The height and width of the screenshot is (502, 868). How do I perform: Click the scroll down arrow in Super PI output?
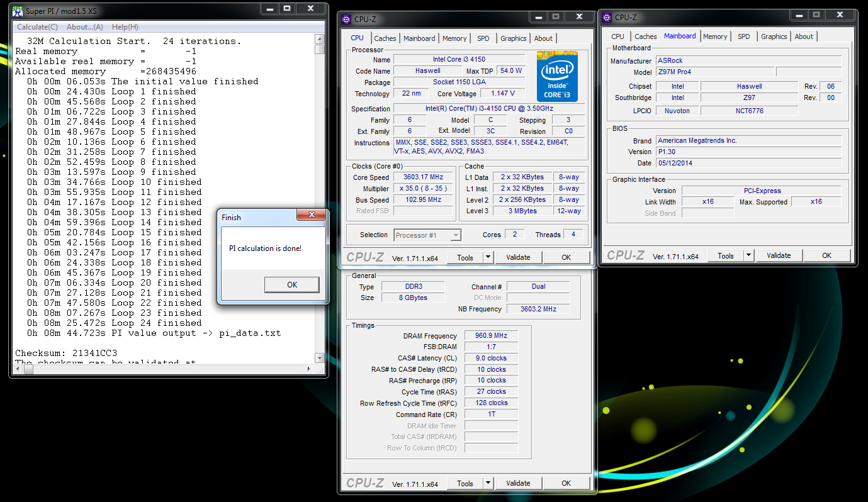(320, 358)
